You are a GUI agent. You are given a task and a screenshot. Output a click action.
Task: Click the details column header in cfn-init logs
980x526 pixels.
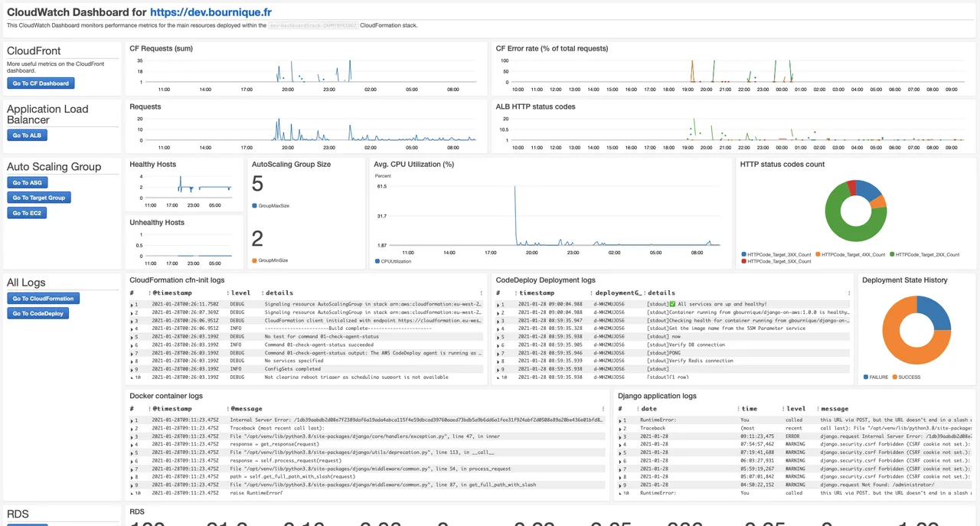coord(279,292)
